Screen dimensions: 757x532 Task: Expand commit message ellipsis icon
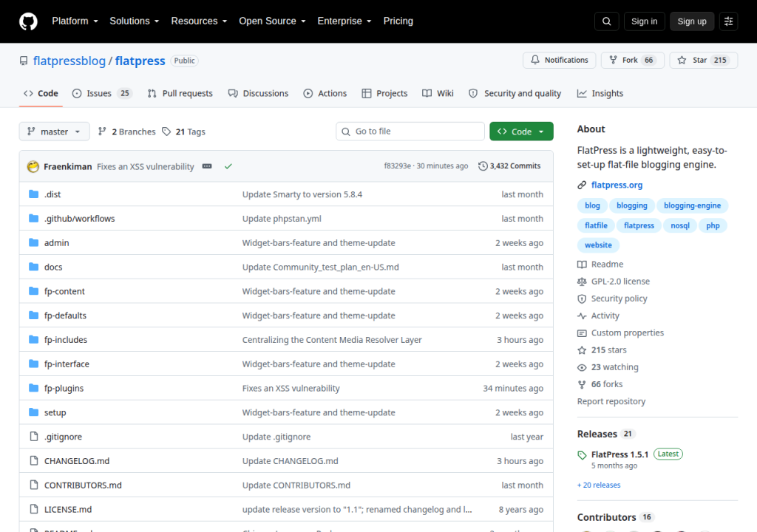point(207,166)
